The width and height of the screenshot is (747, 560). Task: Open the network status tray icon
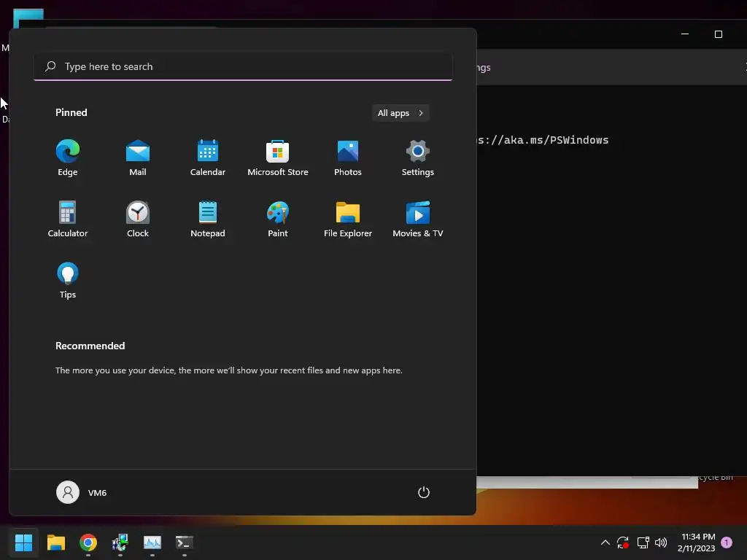pyautogui.click(x=643, y=542)
